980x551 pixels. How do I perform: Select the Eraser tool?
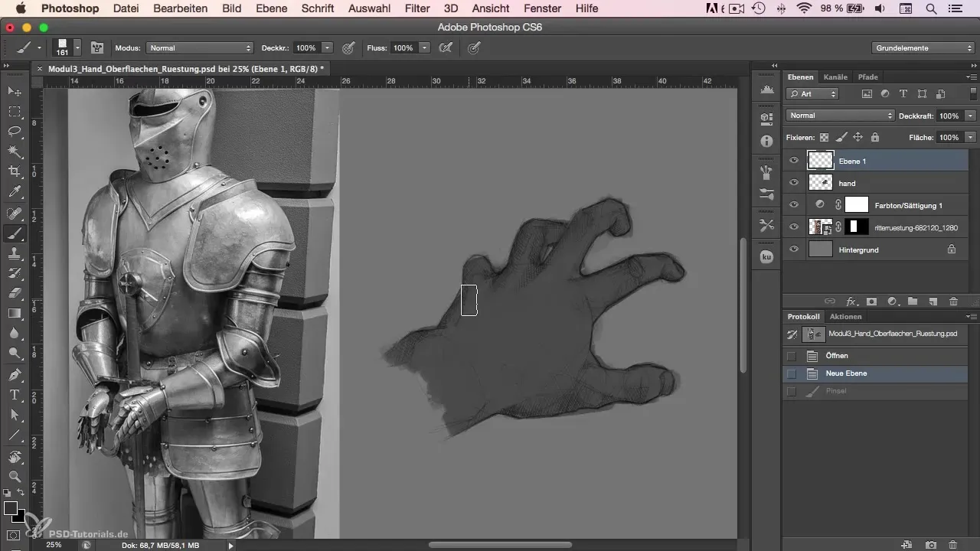(15, 293)
